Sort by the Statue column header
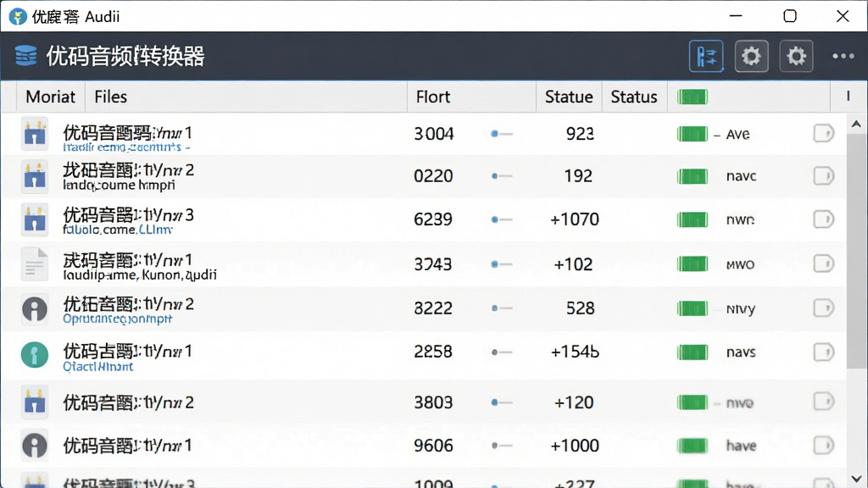This screenshot has width=868, height=488. [x=569, y=97]
